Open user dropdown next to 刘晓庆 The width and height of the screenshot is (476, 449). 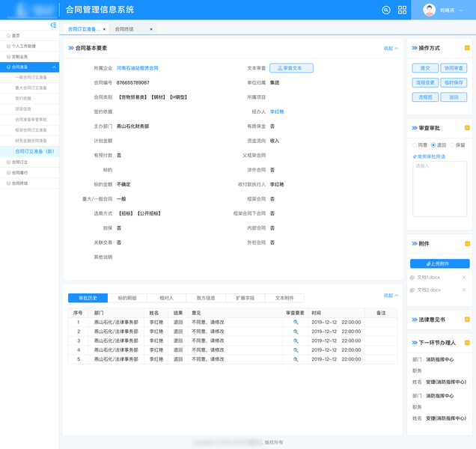pyautogui.click(x=461, y=10)
